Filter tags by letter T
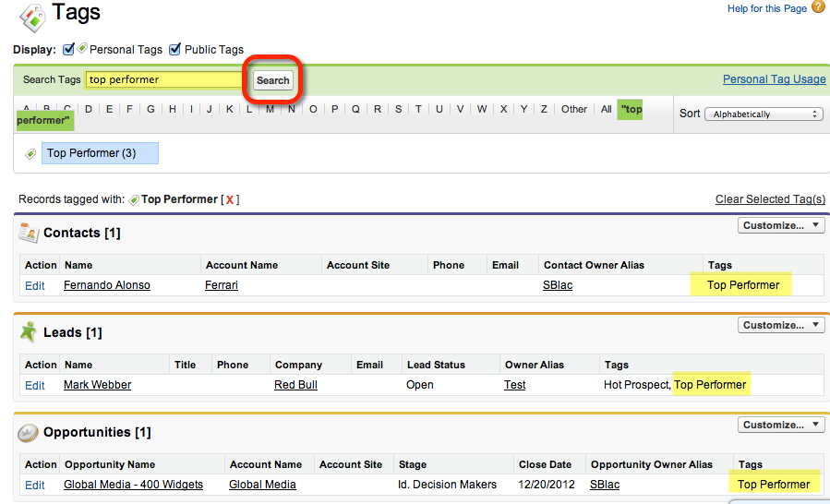The width and height of the screenshot is (830, 504). tap(418, 109)
